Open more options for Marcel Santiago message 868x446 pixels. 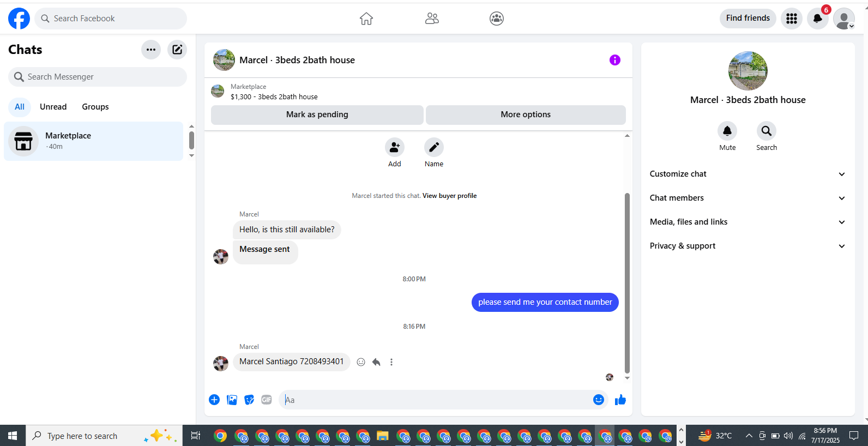(391, 362)
